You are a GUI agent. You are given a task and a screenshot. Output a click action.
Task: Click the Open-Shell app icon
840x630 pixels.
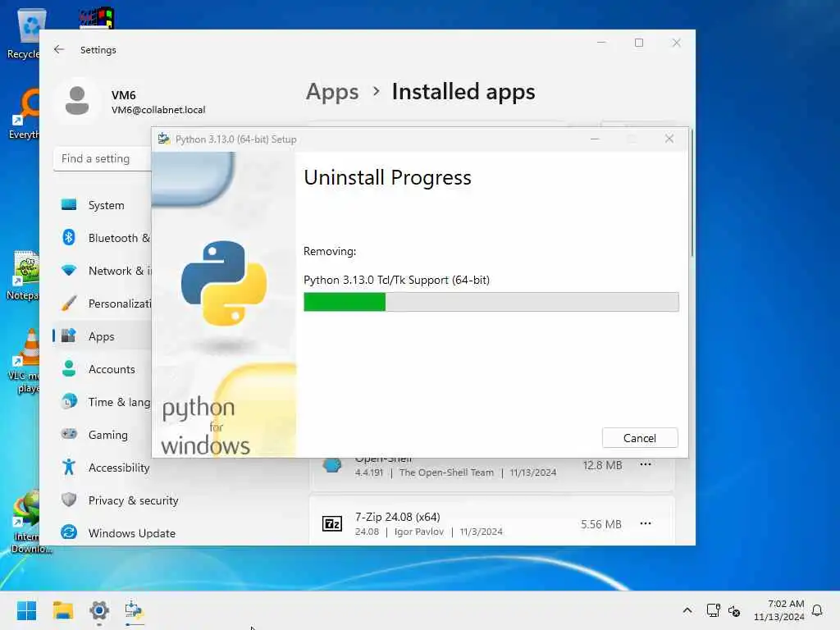click(332, 465)
